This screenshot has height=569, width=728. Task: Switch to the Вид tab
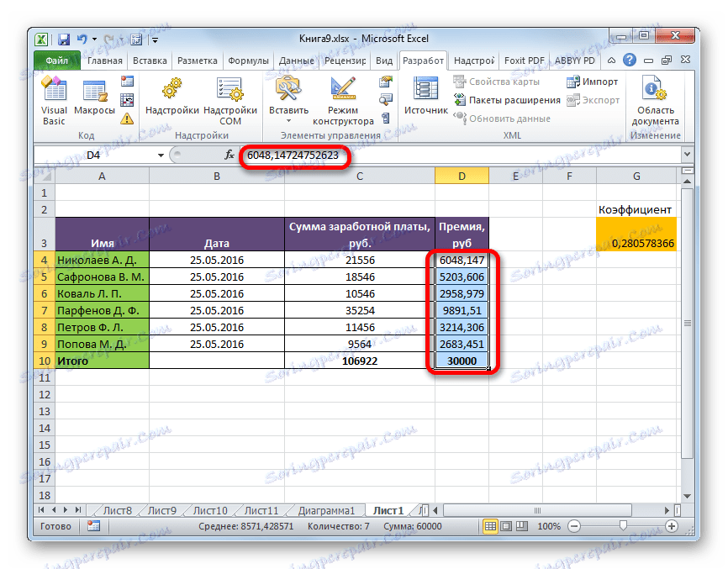click(x=384, y=61)
